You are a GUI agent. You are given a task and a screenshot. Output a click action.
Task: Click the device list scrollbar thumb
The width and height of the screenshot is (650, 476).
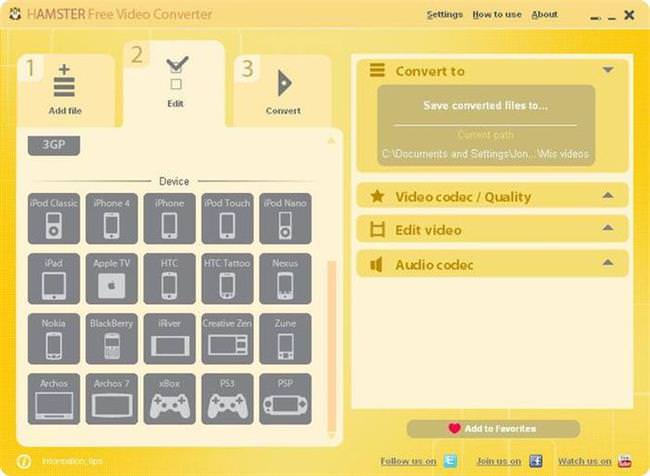click(332, 346)
